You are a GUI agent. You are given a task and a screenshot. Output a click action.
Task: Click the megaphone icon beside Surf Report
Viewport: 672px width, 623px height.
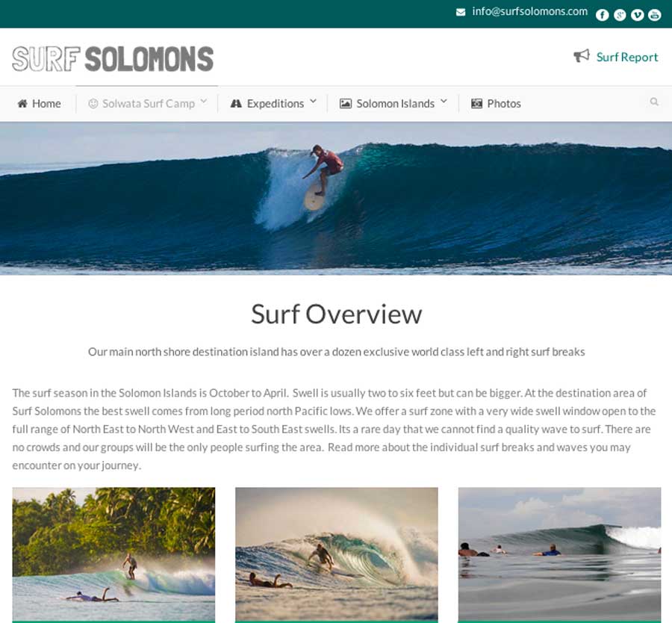[582, 56]
